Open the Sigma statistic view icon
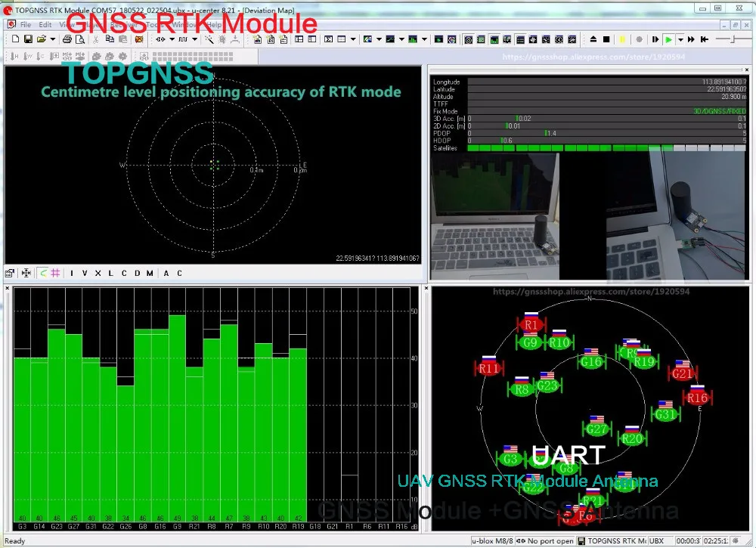This screenshot has width=756, height=548. pos(328,39)
